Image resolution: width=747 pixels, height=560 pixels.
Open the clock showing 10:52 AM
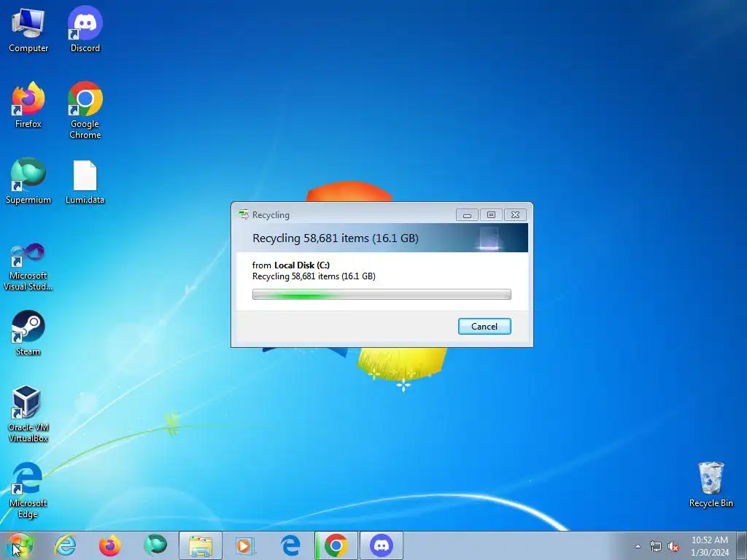pos(709,546)
